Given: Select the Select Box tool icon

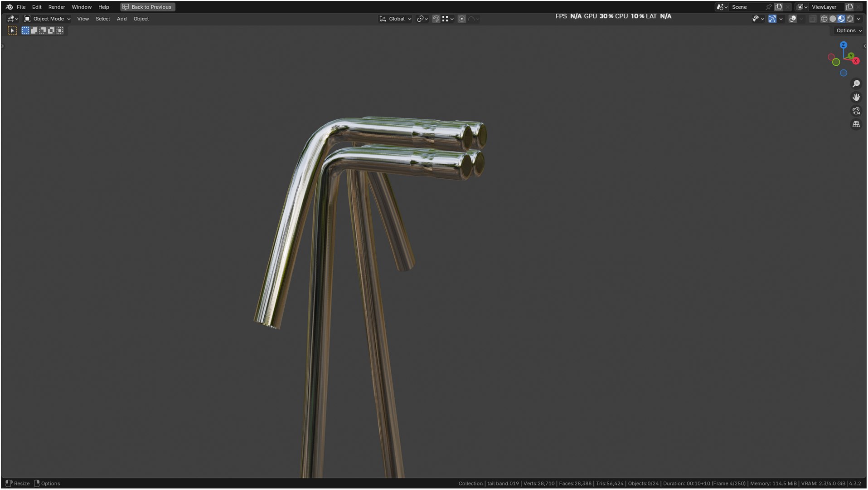Looking at the screenshot, I should click(13, 31).
